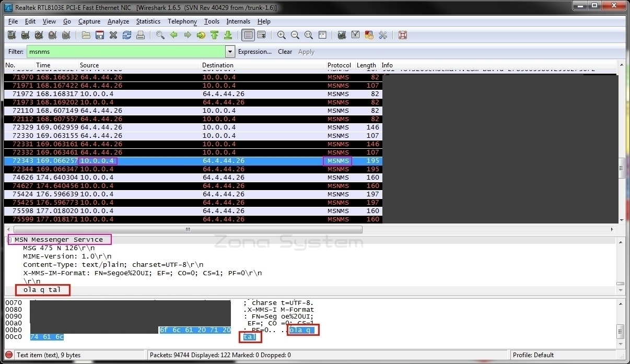Open the Statistics menu
Viewport: 630px width, 364px height.
[x=148, y=21]
